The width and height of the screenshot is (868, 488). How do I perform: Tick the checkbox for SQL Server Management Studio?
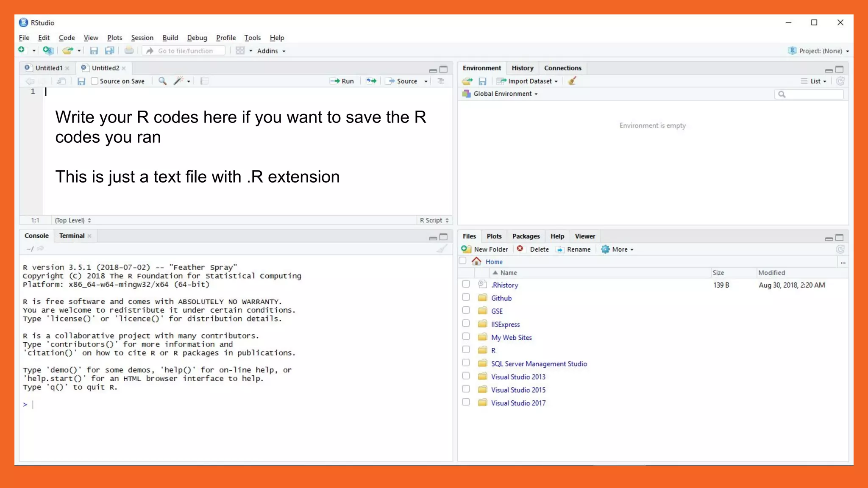tap(466, 363)
